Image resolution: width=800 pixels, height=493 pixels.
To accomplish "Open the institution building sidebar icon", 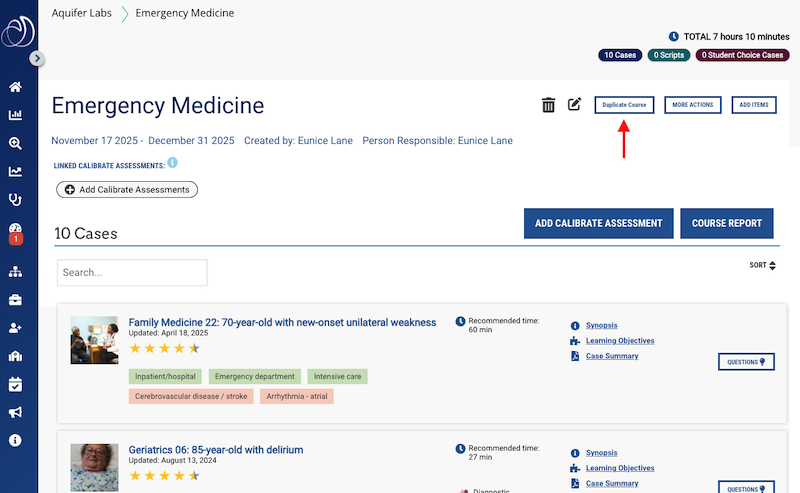I will (x=15, y=356).
